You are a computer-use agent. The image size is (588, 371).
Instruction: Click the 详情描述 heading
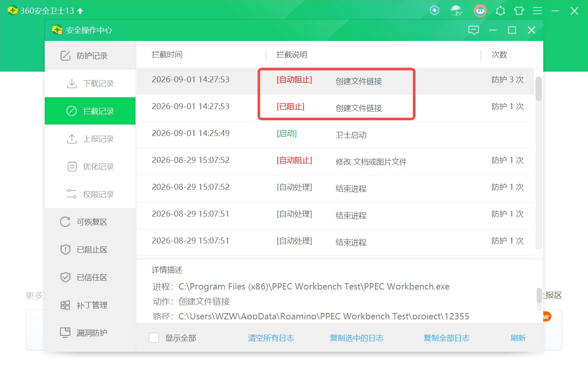click(167, 270)
